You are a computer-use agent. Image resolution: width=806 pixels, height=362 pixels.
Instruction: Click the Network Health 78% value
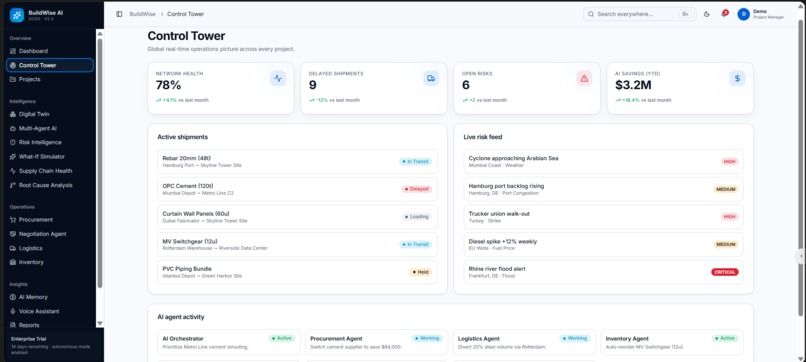tap(169, 85)
